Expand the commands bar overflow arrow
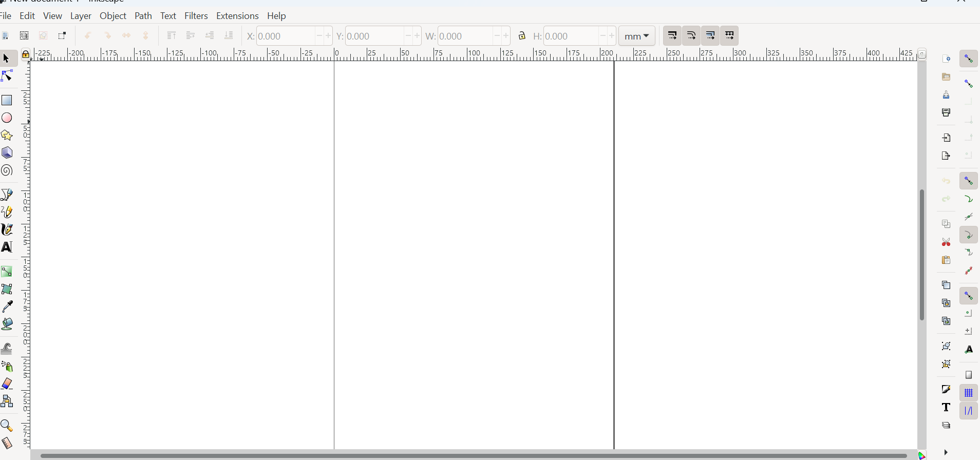 pos(946,452)
